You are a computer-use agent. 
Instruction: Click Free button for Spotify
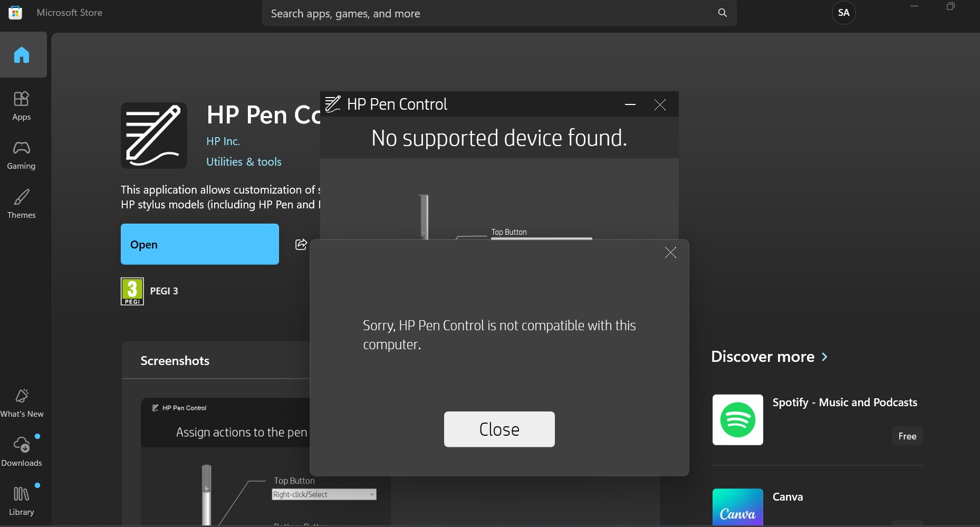click(907, 436)
